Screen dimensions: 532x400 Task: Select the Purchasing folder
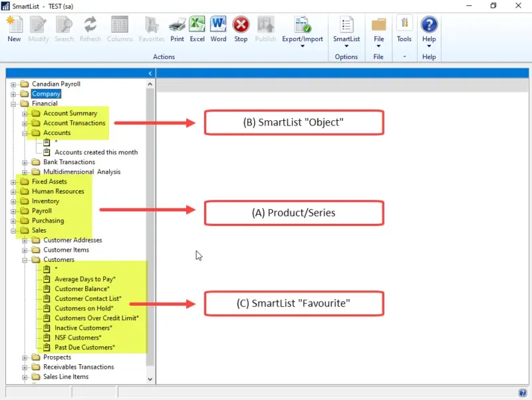[48, 221]
